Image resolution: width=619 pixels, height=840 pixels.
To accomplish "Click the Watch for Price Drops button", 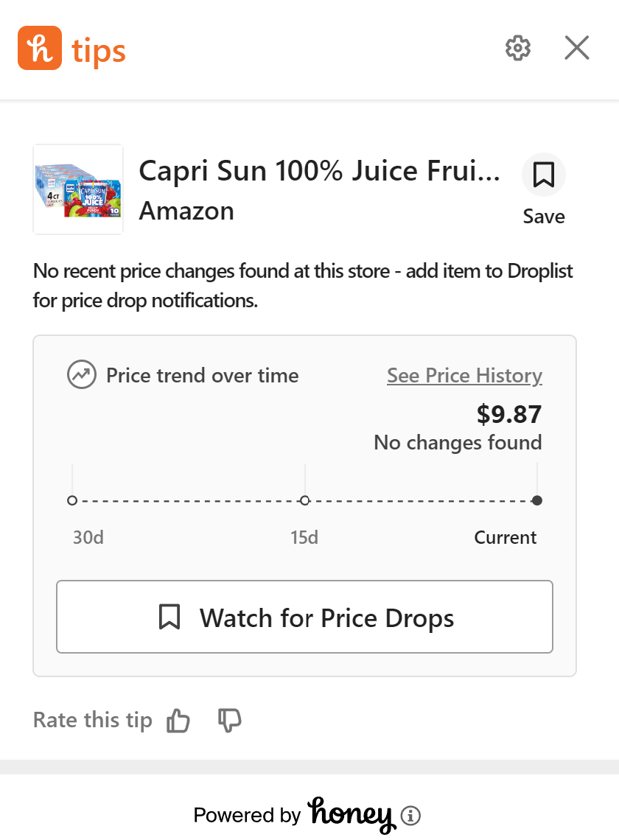I will tap(304, 617).
